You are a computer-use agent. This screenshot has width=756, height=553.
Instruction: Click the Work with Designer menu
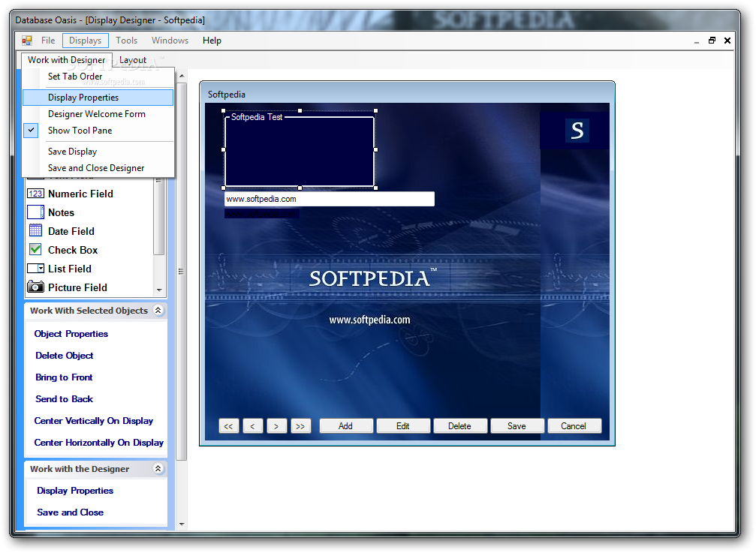[67, 60]
